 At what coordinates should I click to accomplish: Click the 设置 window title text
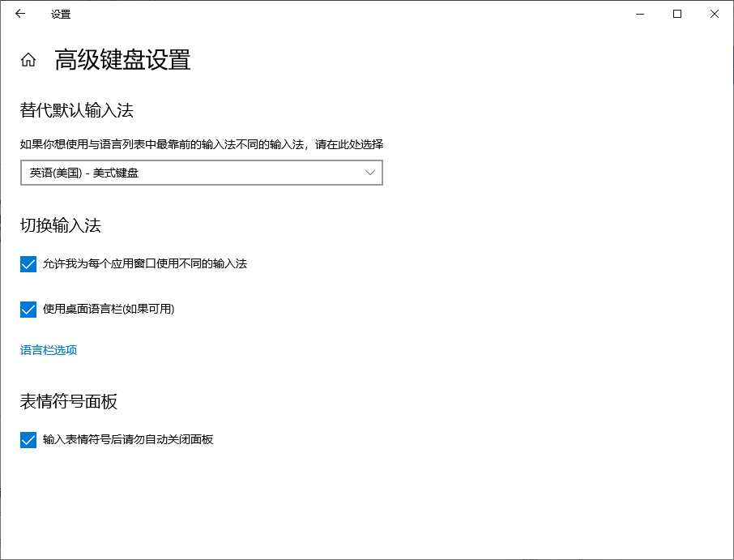[61, 15]
